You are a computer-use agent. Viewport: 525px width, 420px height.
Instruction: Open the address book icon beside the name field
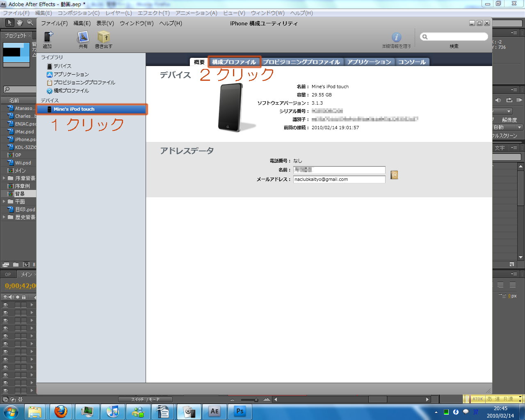pos(394,175)
